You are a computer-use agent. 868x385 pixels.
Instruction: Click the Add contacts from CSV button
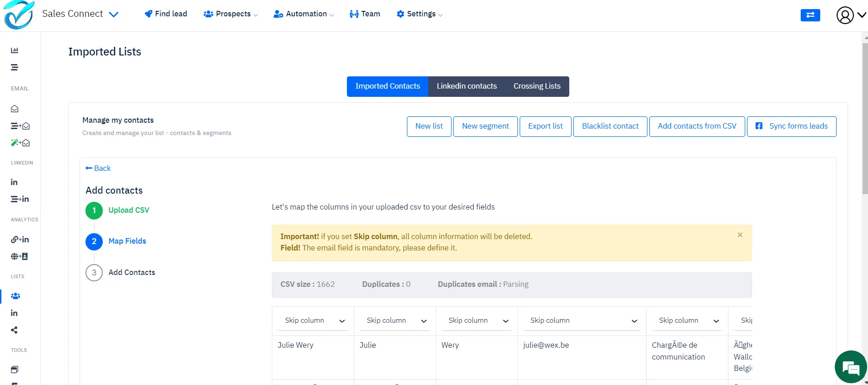point(697,126)
